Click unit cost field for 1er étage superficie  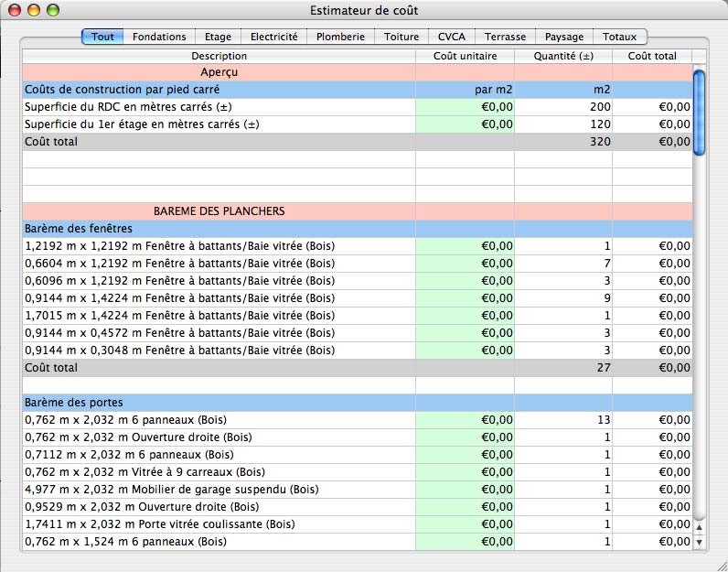click(465, 124)
